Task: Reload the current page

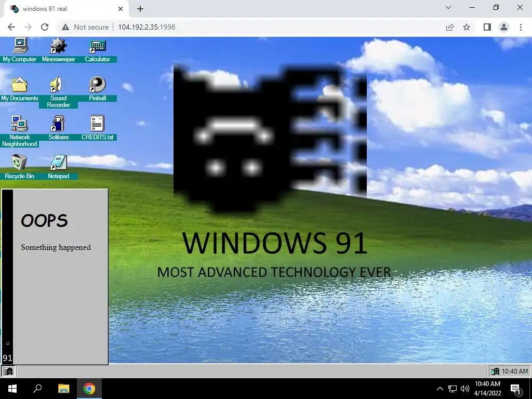Action: 45,27
